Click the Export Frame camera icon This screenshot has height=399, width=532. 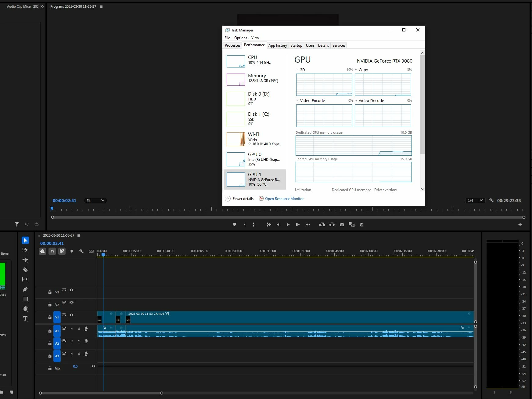(342, 225)
